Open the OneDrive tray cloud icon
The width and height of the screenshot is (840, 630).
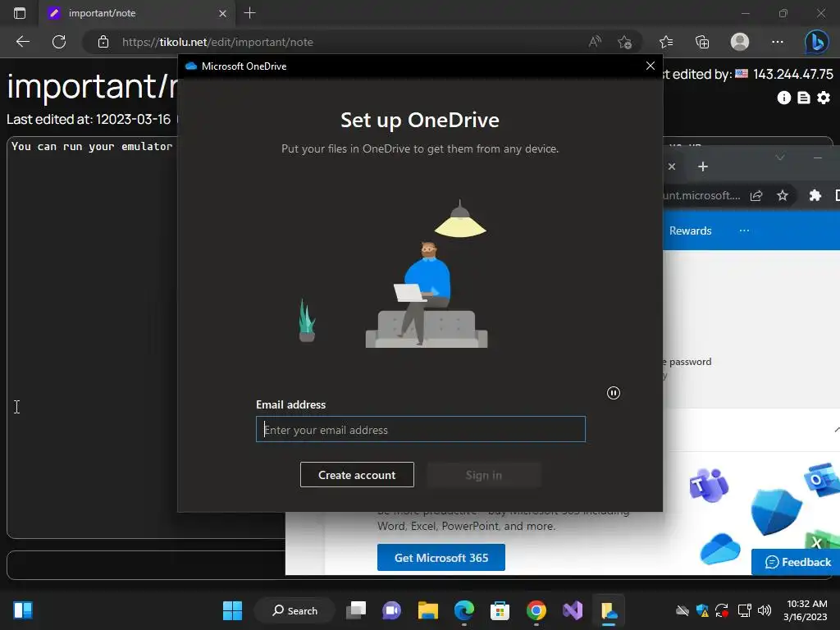[x=682, y=610]
